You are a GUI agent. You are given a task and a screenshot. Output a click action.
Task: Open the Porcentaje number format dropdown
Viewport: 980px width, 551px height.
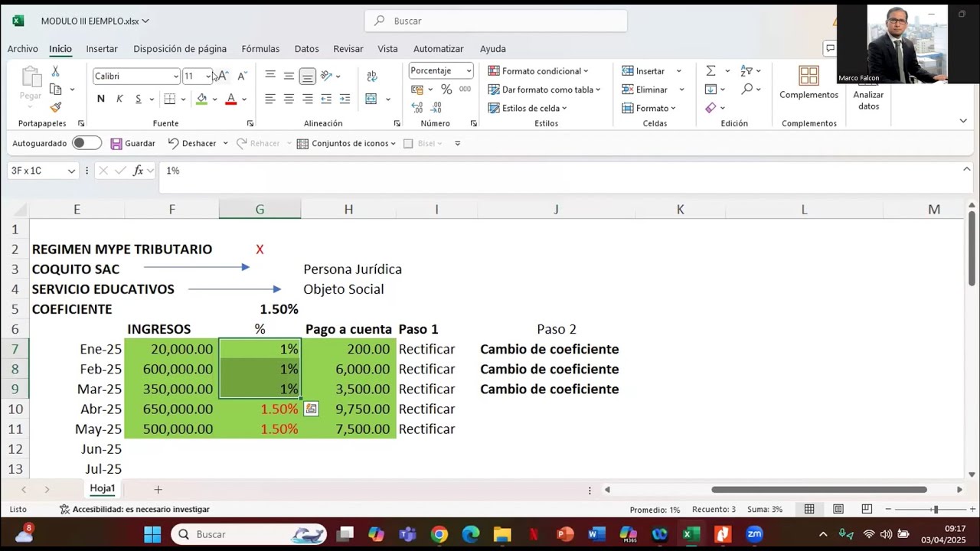(469, 70)
